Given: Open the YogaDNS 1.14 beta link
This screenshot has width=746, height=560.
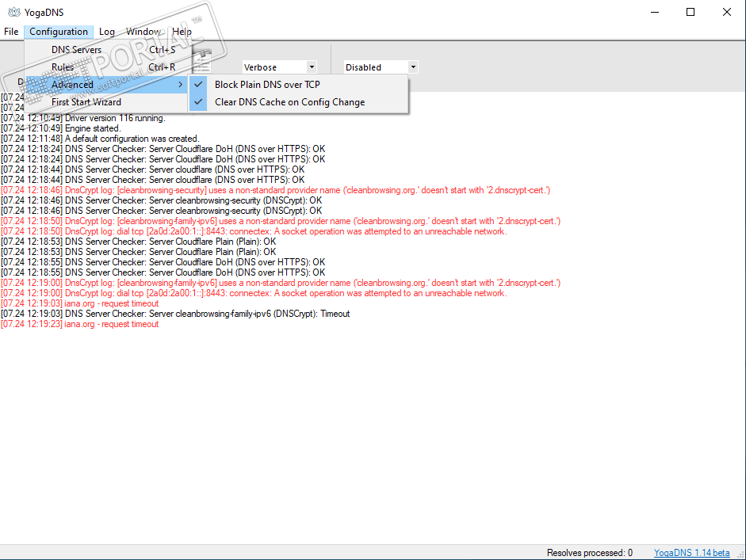Looking at the screenshot, I should pyautogui.click(x=692, y=553).
